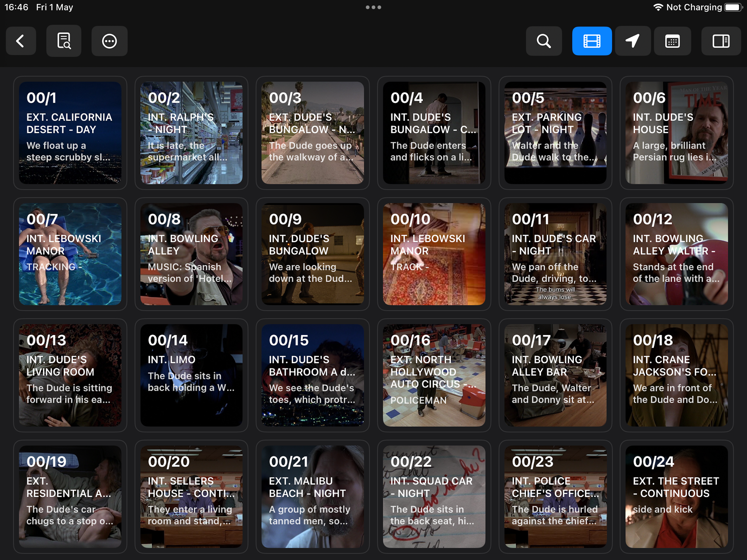Select scene 00/7 Lebowski Manor tracking
The width and height of the screenshot is (747, 560).
[70, 254]
